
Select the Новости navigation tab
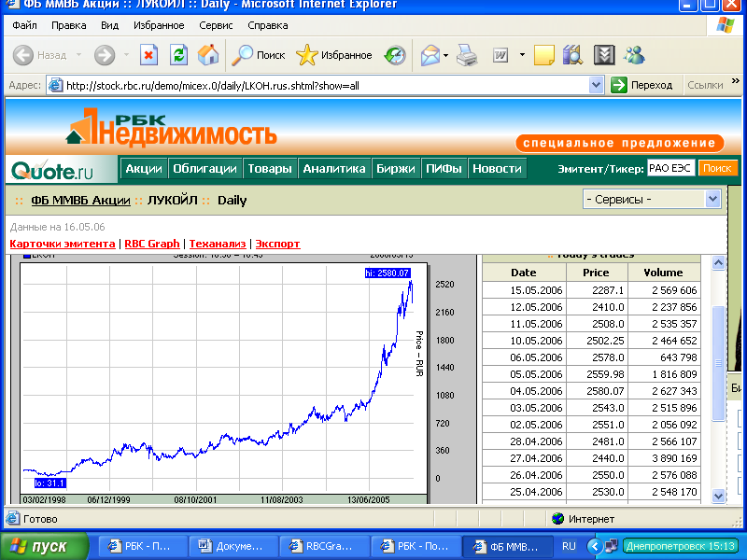497,169
